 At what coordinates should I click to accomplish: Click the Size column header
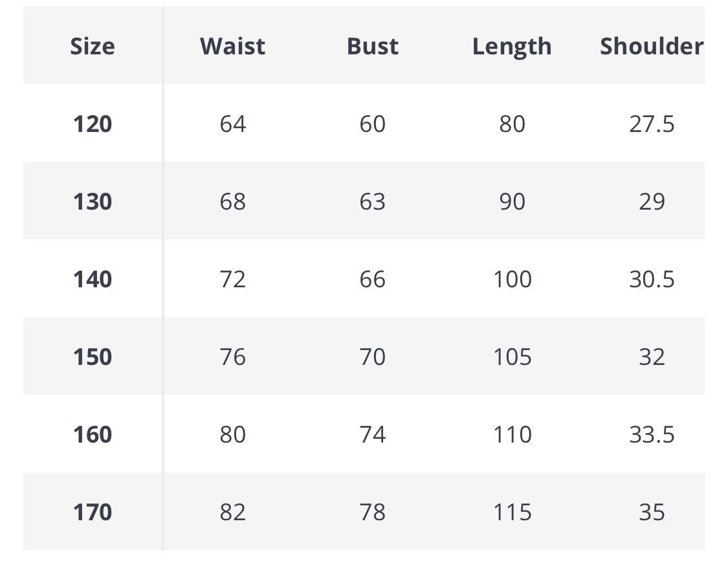tap(93, 47)
